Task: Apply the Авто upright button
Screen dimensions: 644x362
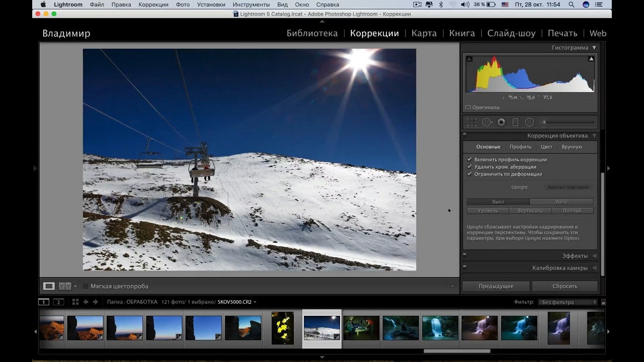Action: coord(561,202)
